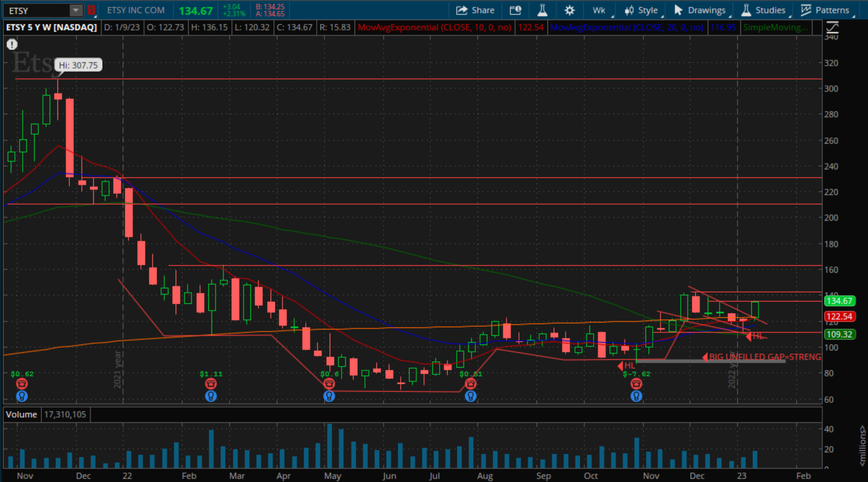868x482 pixels.
Task: Click the red 122.54 EMA value in header
Action: [531, 27]
